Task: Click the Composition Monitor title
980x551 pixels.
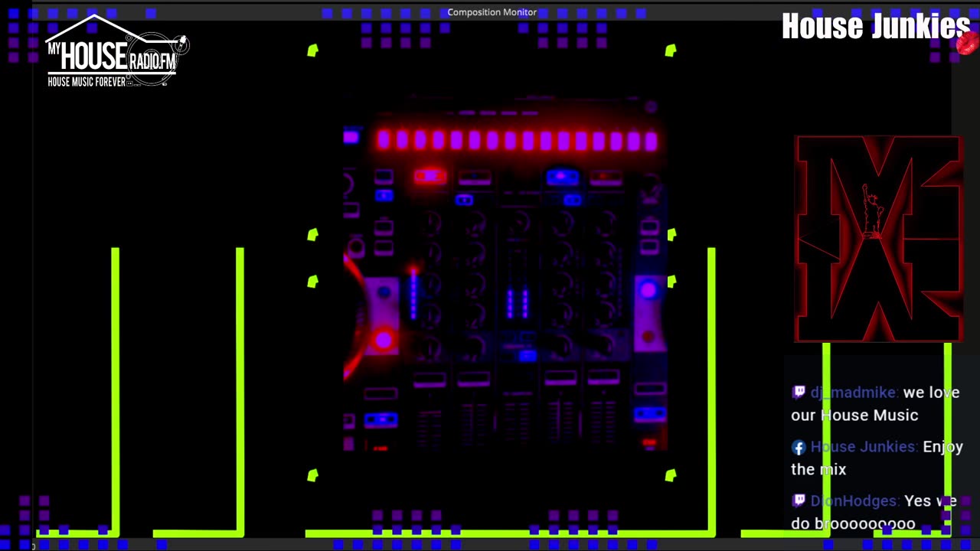Action: (492, 12)
